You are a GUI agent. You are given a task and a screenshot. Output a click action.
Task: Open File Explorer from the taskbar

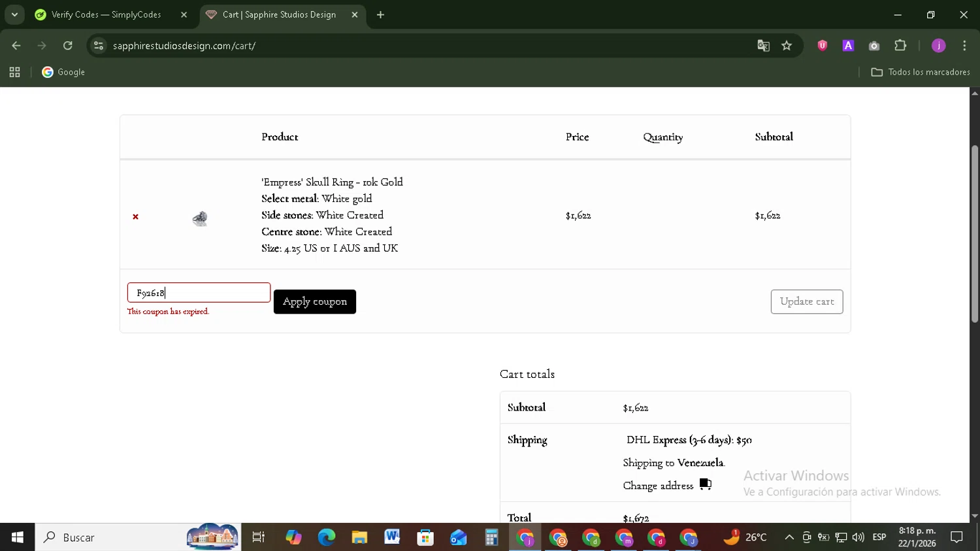359,537
